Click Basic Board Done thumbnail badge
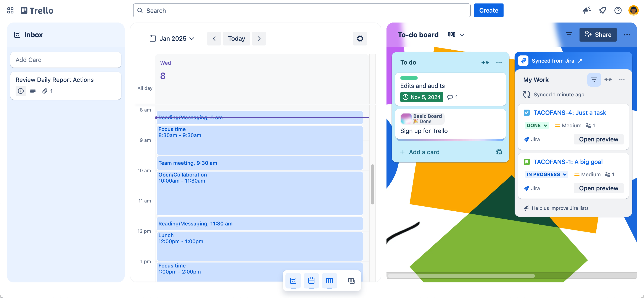644x298 pixels. pos(422,119)
